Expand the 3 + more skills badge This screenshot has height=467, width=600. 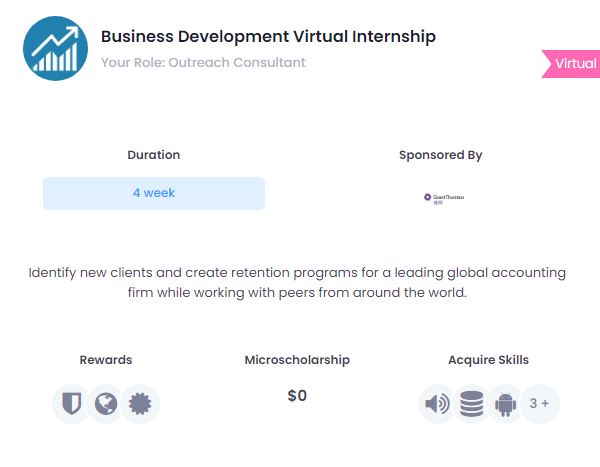[x=540, y=403]
